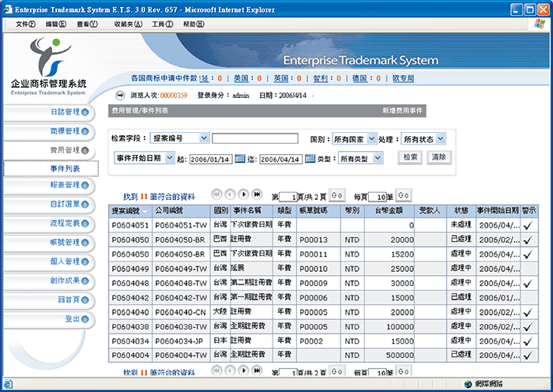Screen dimensions: 553x392
Task: Toggle the alert checkmark for P0604004 row
Action: [528, 356]
